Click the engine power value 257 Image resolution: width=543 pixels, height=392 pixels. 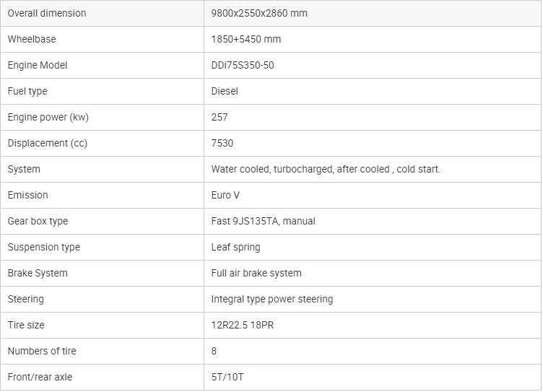(x=220, y=117)
